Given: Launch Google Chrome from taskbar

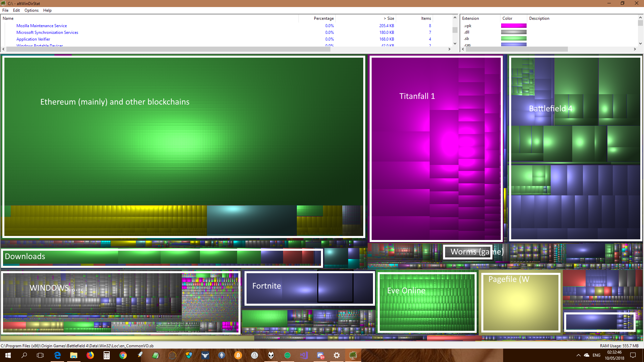Looking at the screenshot, I should point(123,355).
